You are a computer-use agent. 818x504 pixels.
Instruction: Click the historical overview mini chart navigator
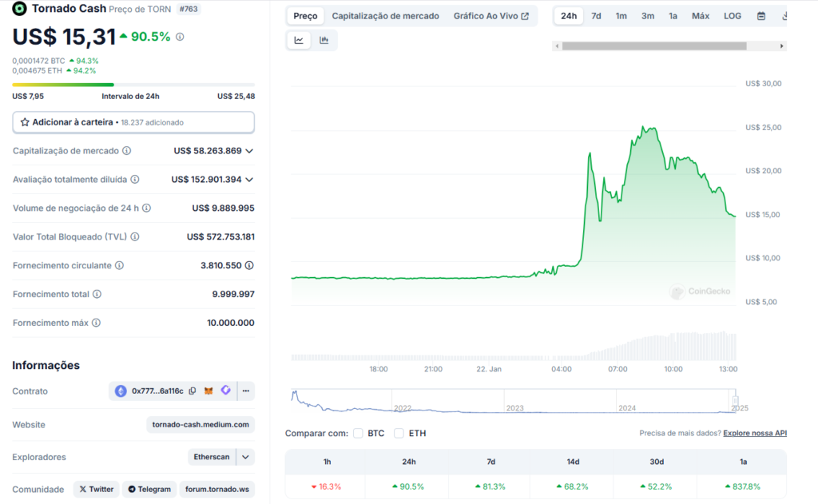tap(514, 401)
